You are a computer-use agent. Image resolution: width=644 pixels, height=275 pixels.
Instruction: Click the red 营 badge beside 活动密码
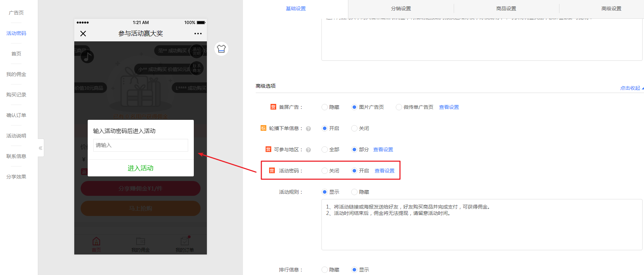[x=272, y=171]
